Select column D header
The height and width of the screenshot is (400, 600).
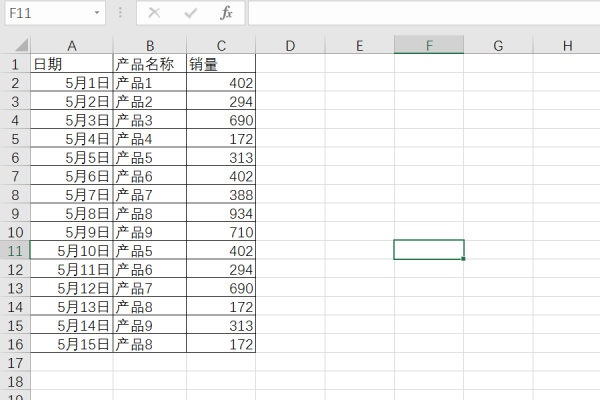click(290, 46)
